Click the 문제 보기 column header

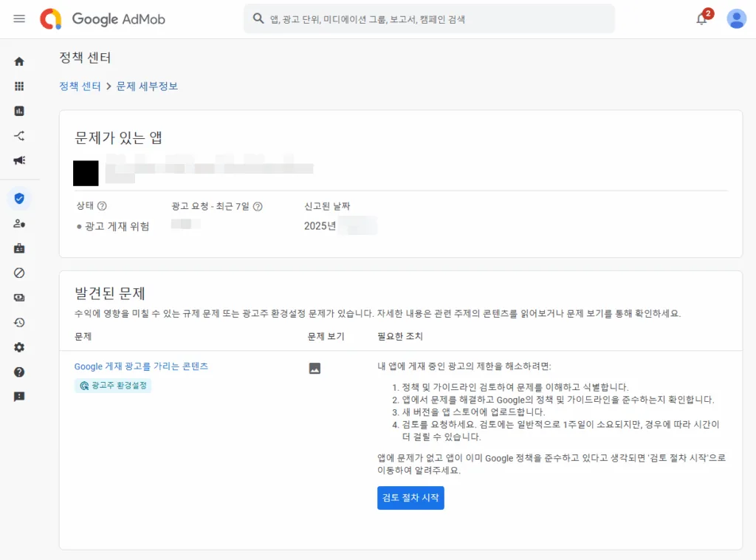click(326, 336)
